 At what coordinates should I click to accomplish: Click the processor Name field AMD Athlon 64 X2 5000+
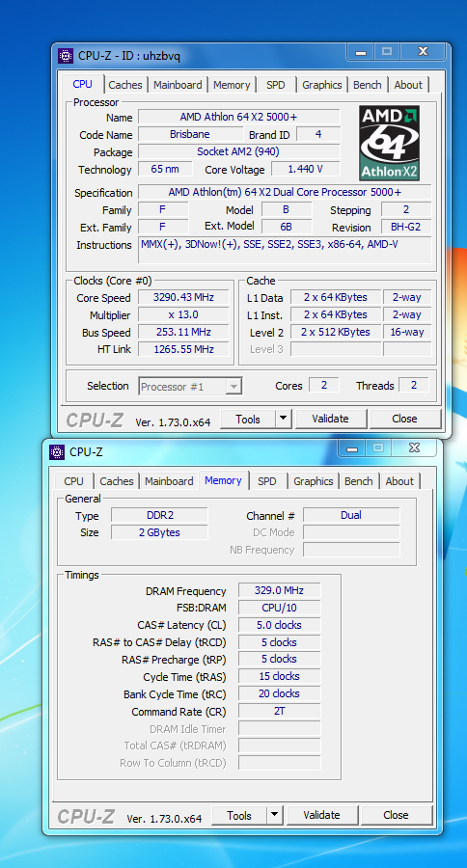[x=238, y=117]
